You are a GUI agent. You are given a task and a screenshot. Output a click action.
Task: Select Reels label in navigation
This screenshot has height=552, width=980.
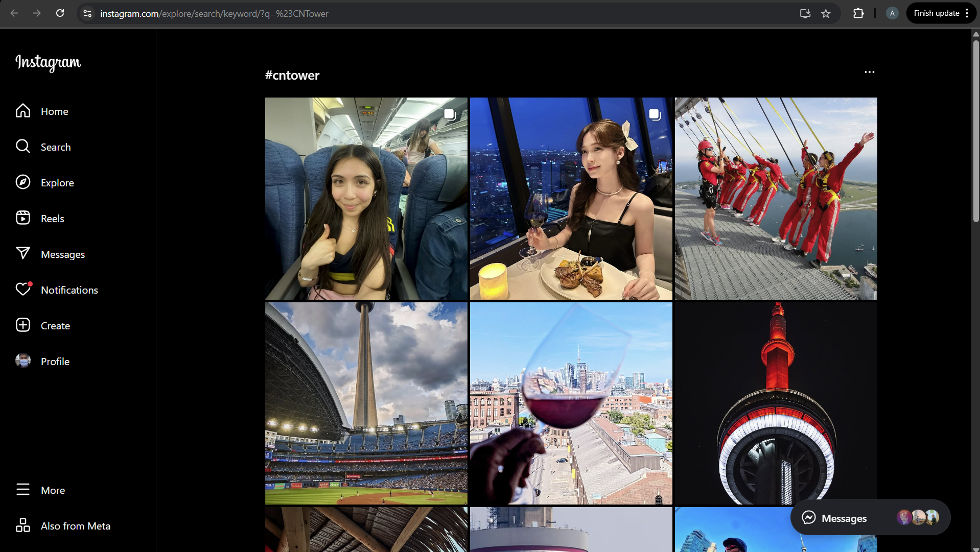pos(53,219)
